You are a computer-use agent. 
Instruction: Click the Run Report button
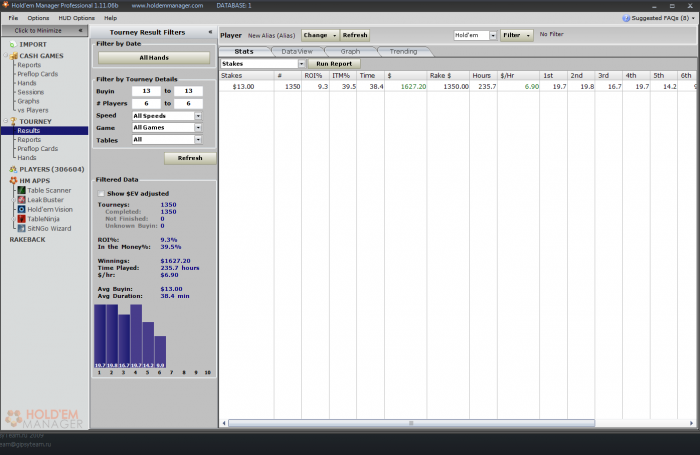point(334,64)
